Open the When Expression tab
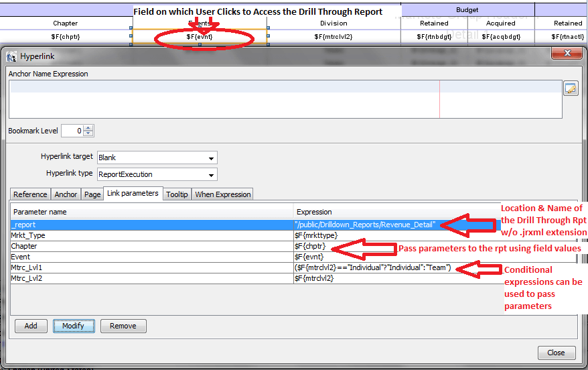This screenshot has width=588, height=370. click(223, 194)
